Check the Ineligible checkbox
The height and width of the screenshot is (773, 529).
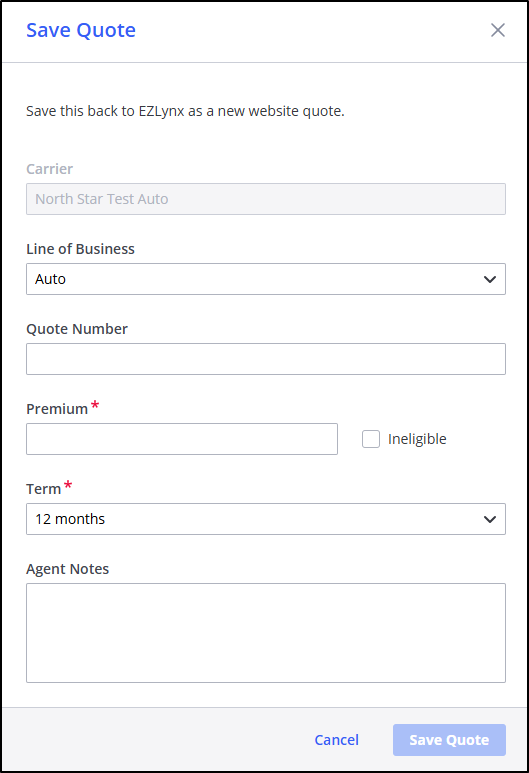[371, 439]
